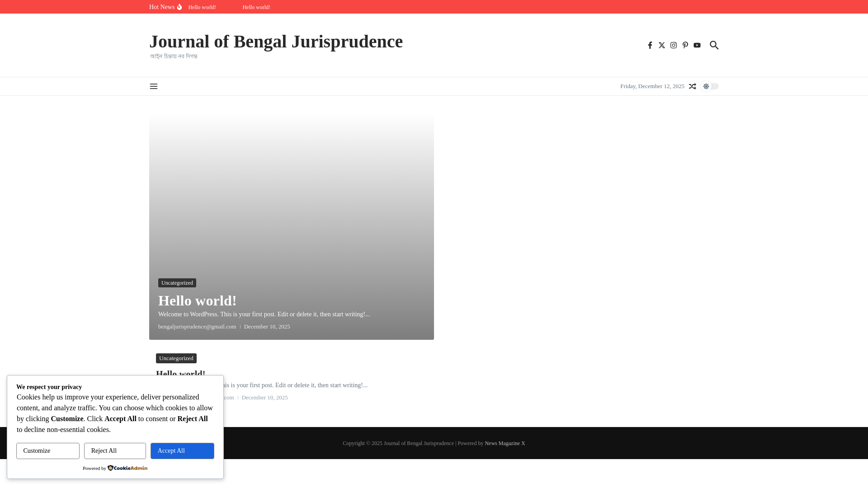Click Bengali tagline under site title
This screenshot has height=488, width=868.
tap(174, 56)
